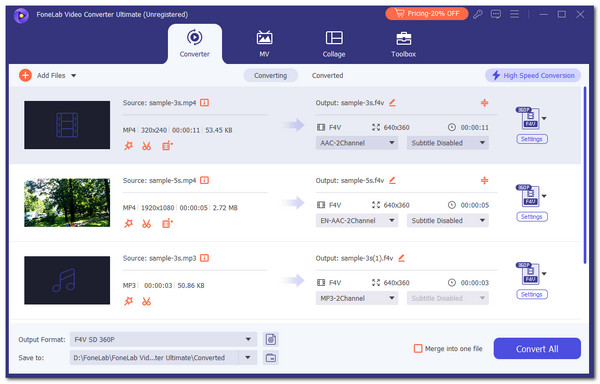Click the Convert All button

coord(537,348)
